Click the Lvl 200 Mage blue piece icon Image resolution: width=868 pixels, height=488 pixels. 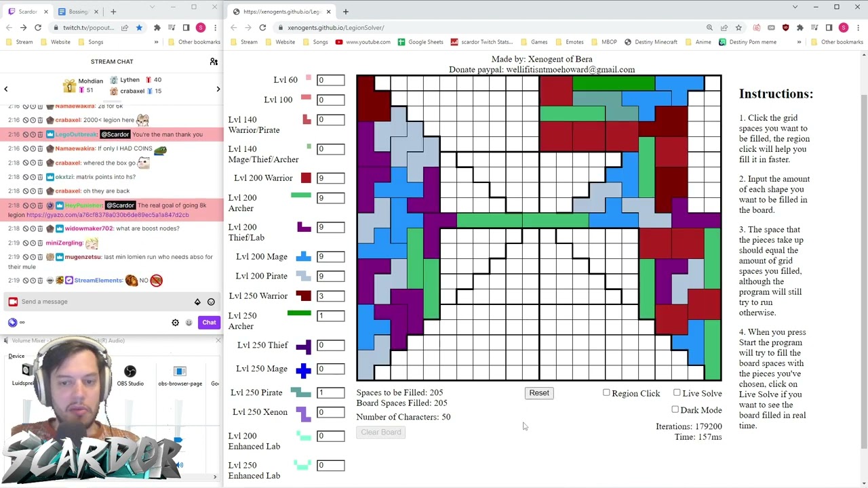coord(304,256)
